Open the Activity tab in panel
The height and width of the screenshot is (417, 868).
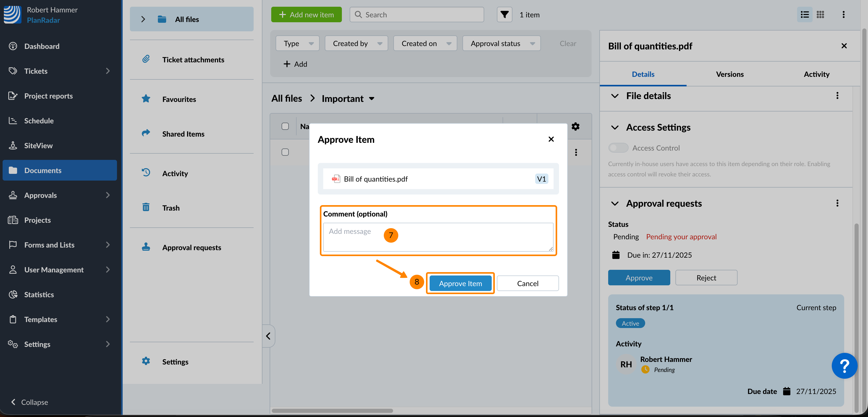click(x=816, y=74)
